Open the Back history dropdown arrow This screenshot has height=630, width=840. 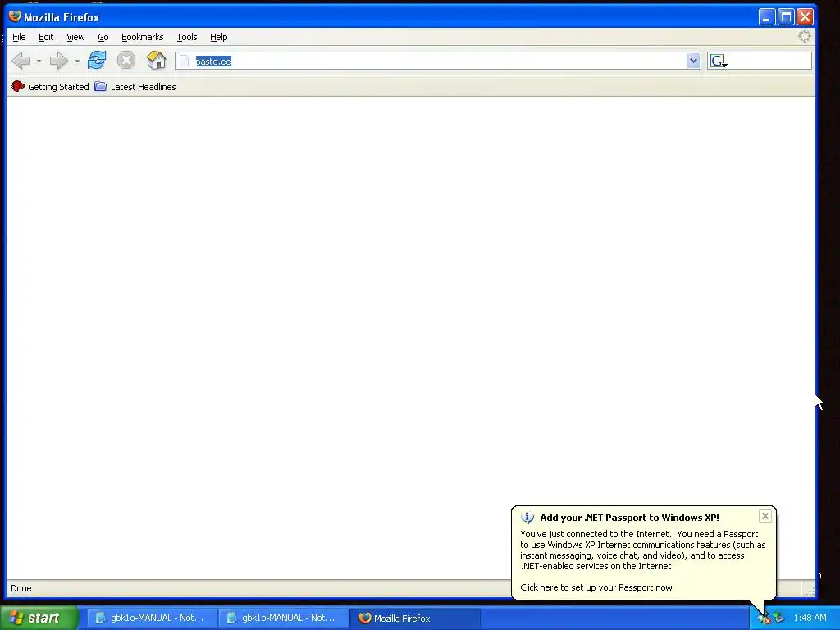39,61
